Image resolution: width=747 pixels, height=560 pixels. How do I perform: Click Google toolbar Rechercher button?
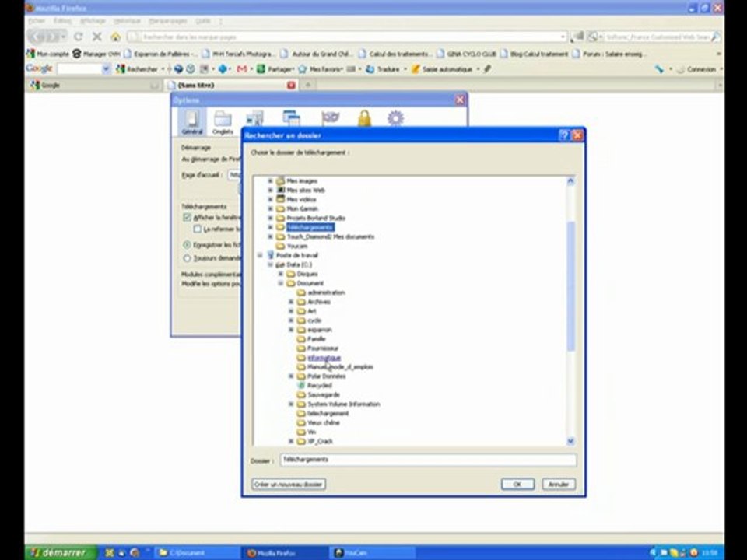pos(137,69)
